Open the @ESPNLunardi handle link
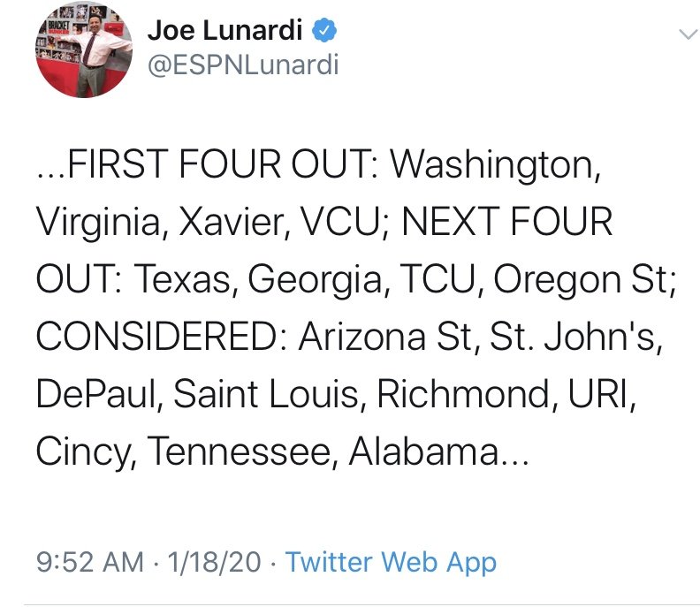700x607 pixels. pyautogui.click(x=243, y=64)
